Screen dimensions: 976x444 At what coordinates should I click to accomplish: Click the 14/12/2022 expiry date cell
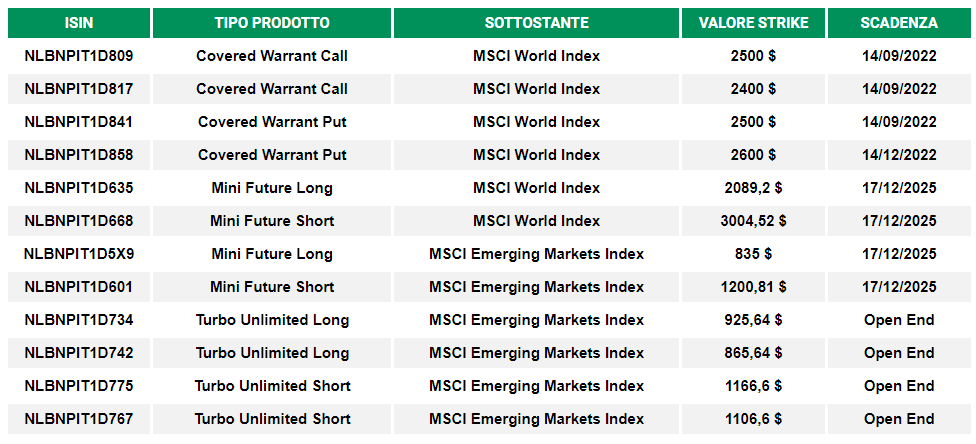(x=899, y=155)
